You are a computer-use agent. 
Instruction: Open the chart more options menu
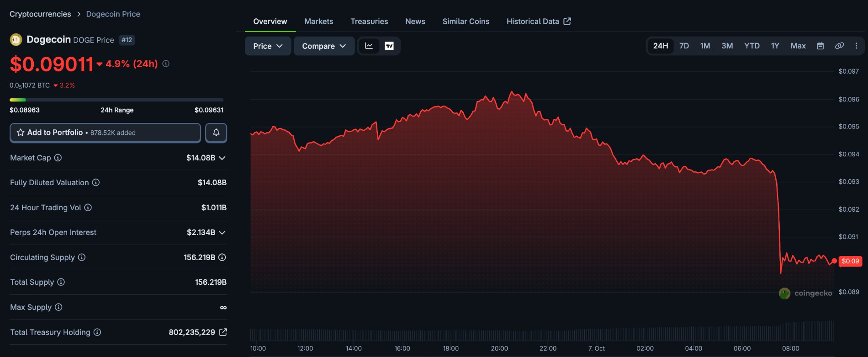[x=856, y=46]
